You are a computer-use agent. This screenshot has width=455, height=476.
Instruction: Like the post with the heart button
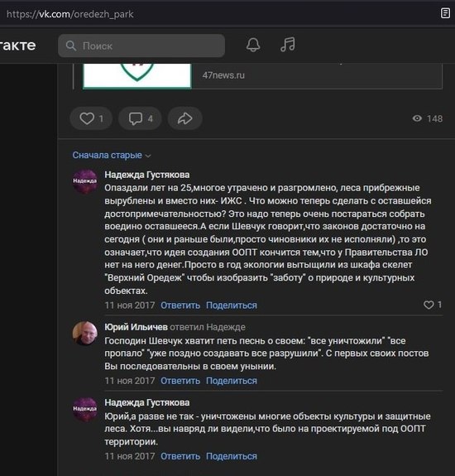coord(91,118)
